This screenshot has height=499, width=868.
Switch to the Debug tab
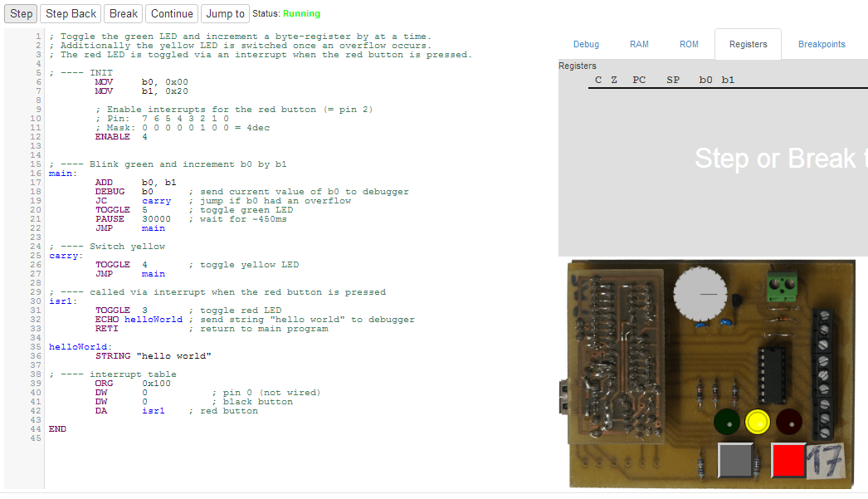pyautogui.click(x=586, y=44)
